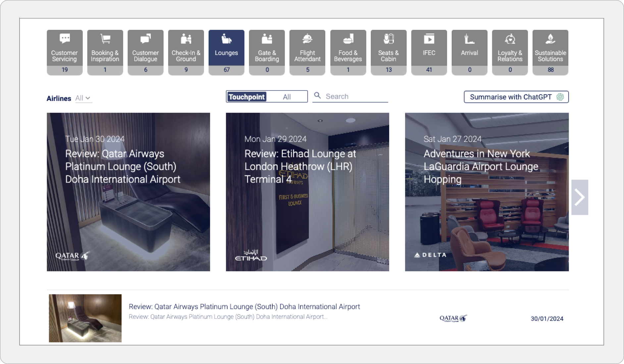Click the Delta logo on card

[x=430, y=255]
